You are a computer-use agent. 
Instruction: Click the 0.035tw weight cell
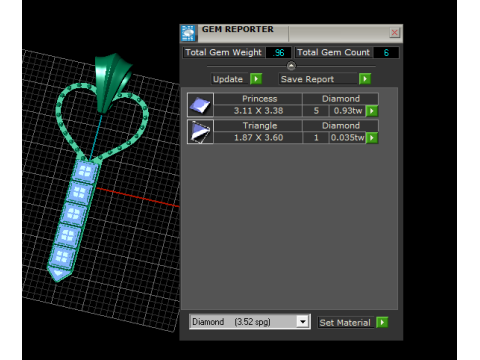pyautogui.click(x=348, y=138)
